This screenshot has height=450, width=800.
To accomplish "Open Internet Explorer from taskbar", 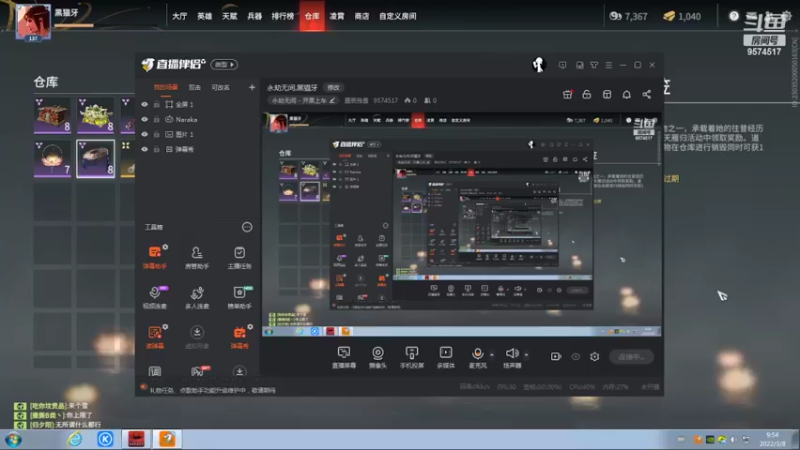I will [x=74, y=439].
